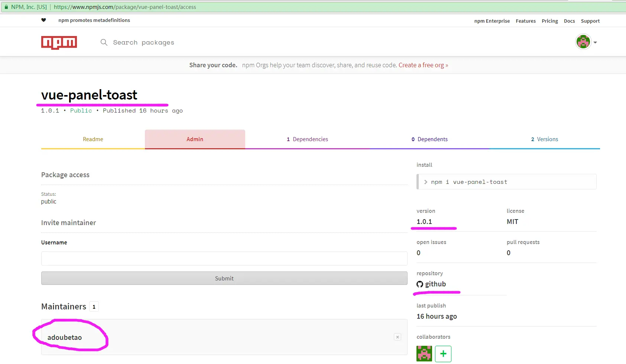The height and width of the screenshot is (364, 626).
Task: Click the Public label under package title
Action: (x=81, y=111)
